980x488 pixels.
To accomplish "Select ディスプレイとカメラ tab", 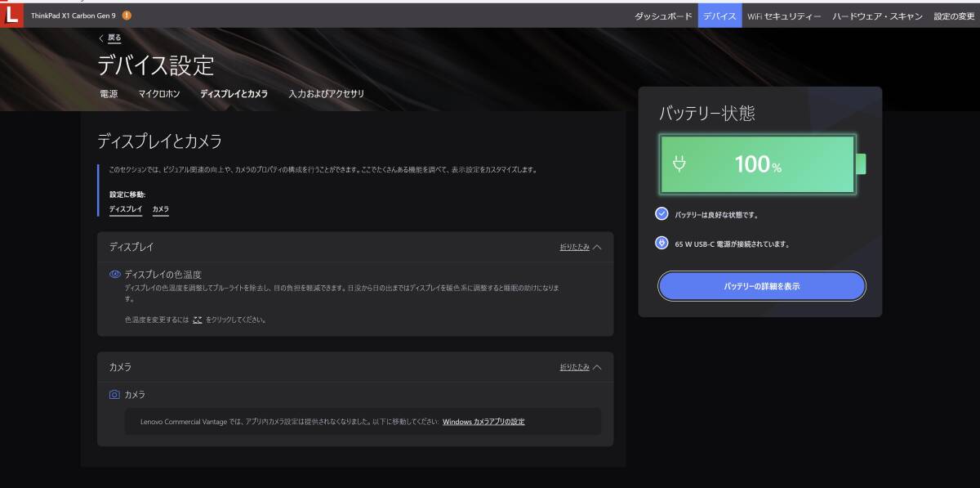I will pyautogui.click(x=234, y=94).
